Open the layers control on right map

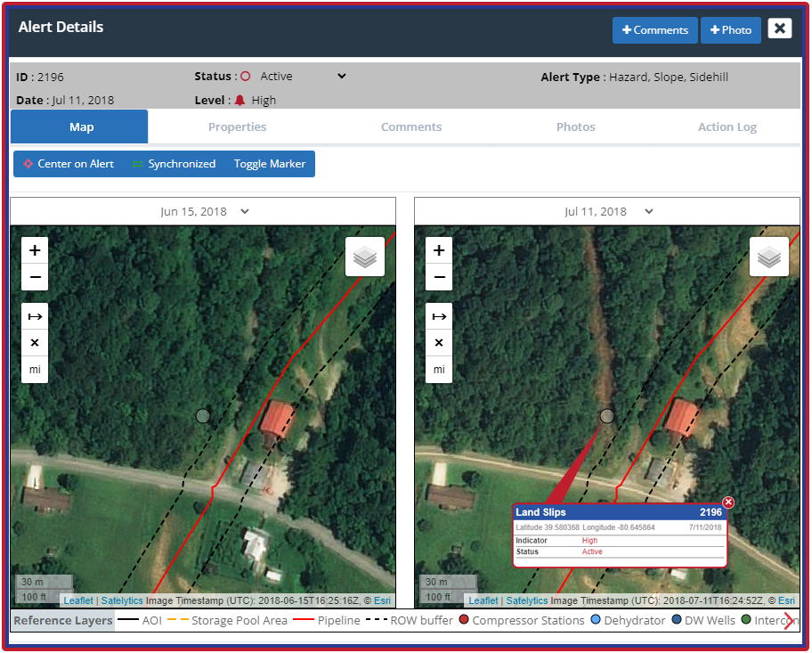[769, 257]
